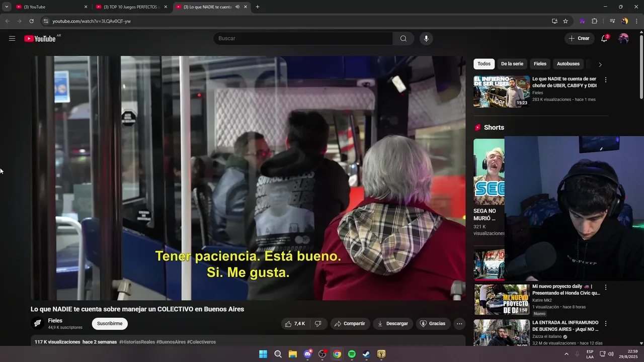Click the Crear button
644x362 pixels.
tap(579, 39)
